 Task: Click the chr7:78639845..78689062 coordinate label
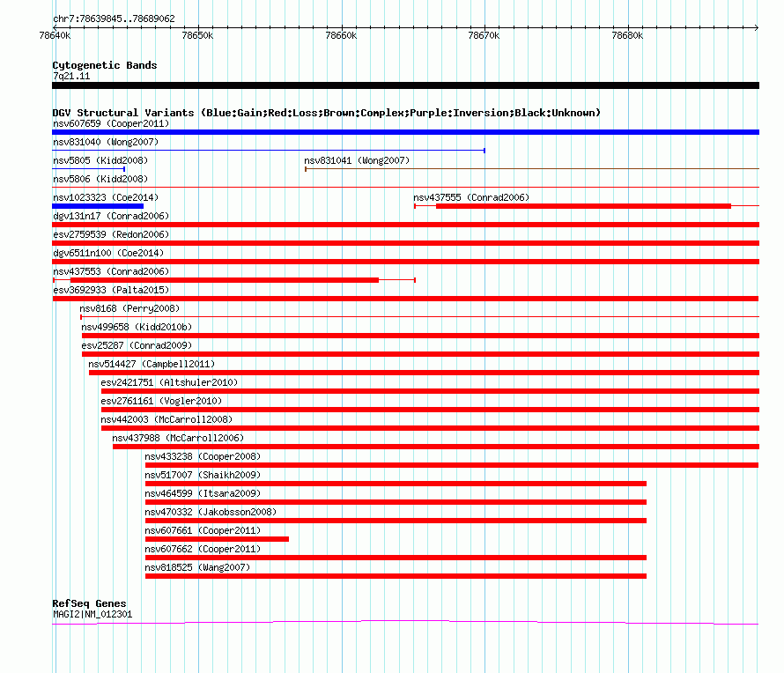tap(114, 18)
